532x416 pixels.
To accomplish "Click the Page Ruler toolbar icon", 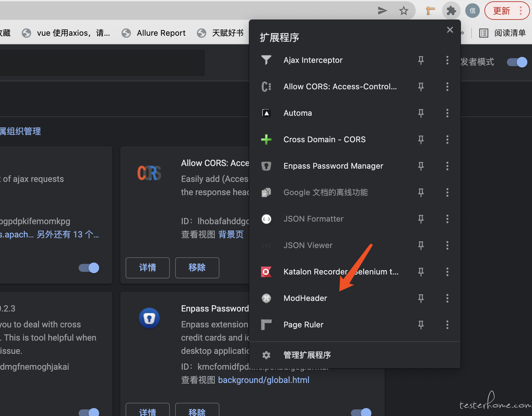I will (x=430, y=11).
